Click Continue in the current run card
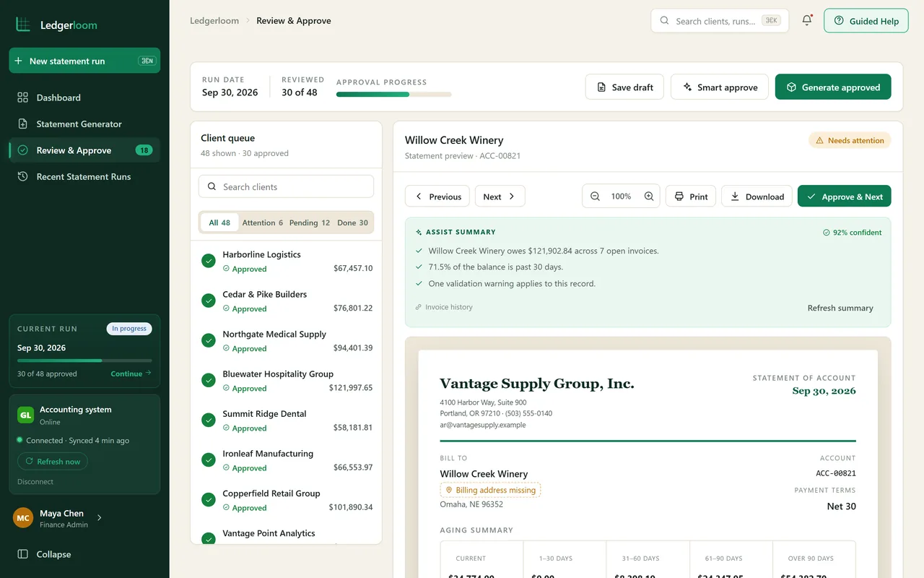Viewport: 924px width, 578px height. 131,374
